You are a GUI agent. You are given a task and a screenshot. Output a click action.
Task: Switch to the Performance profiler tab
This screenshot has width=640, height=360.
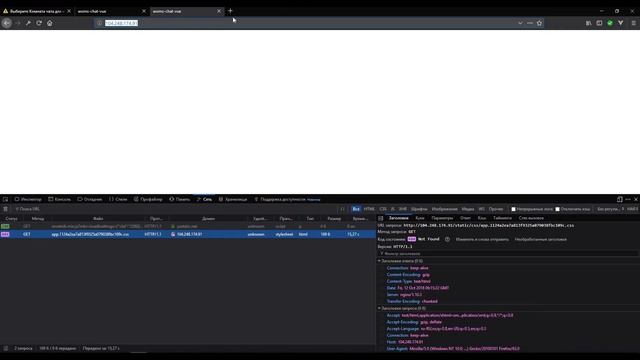pyautogui.click(x=148, y=199)
